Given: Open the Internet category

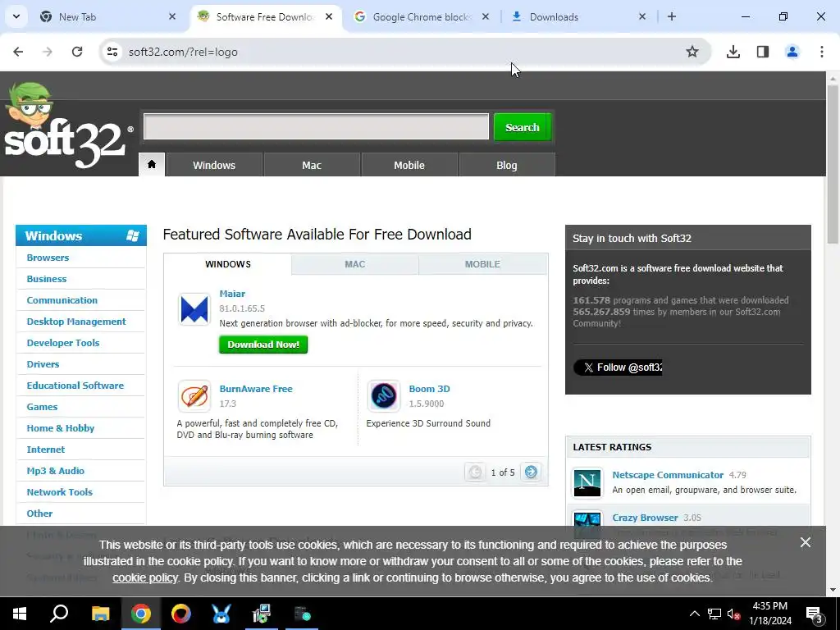Looking at the screenshot, I should [46, 450].
